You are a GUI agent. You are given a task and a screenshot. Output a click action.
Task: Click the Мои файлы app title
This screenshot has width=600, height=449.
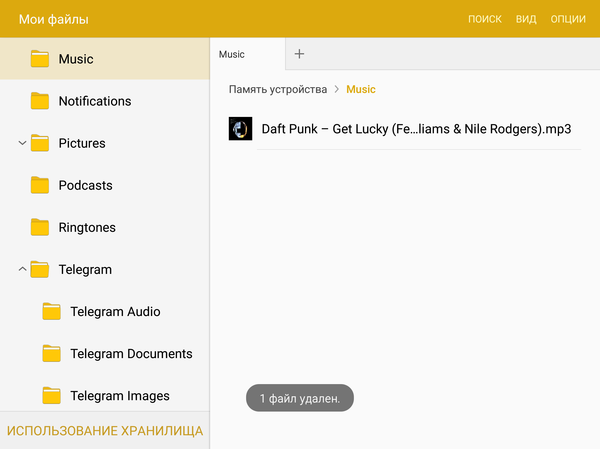[54, 19]
